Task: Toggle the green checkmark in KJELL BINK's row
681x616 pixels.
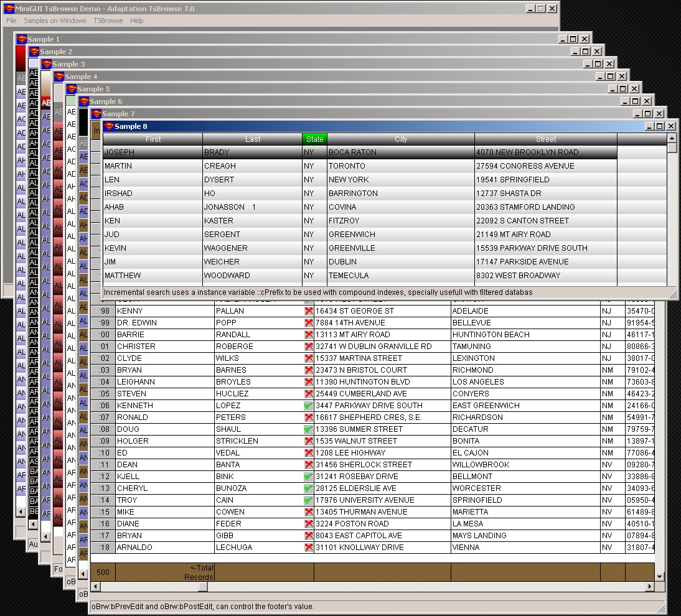Action: (308, 476)
